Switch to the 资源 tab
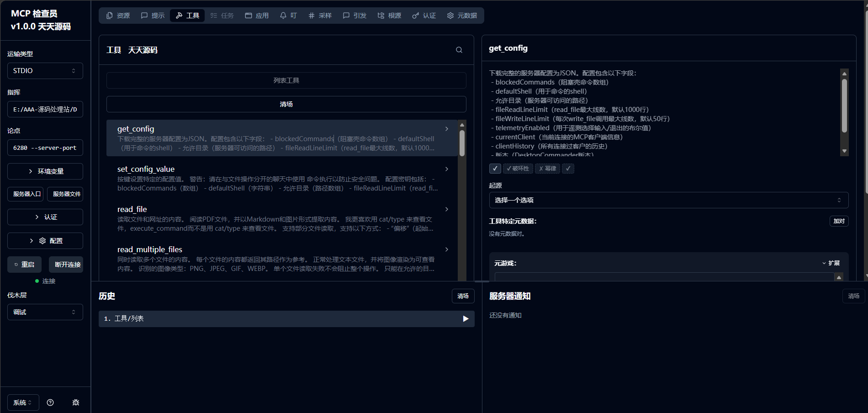 tap(118, 16)
